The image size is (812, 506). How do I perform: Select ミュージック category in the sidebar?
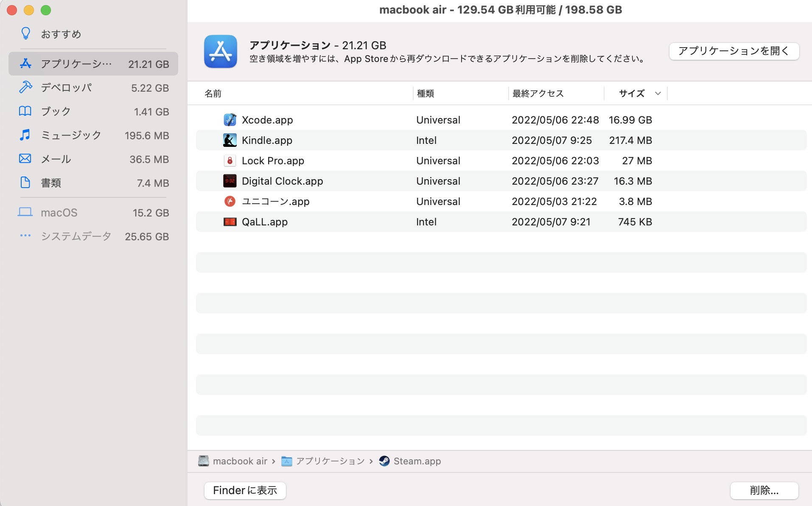pos(93,135)
